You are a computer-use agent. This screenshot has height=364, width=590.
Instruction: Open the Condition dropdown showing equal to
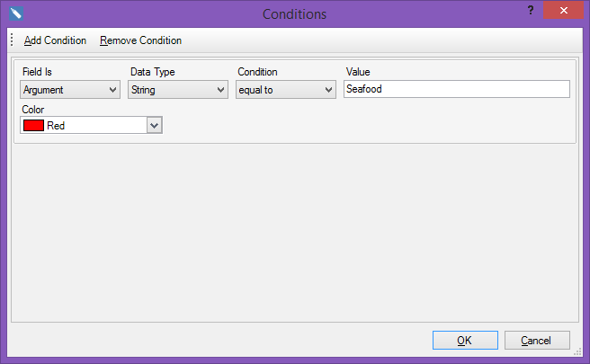(286, 90)
